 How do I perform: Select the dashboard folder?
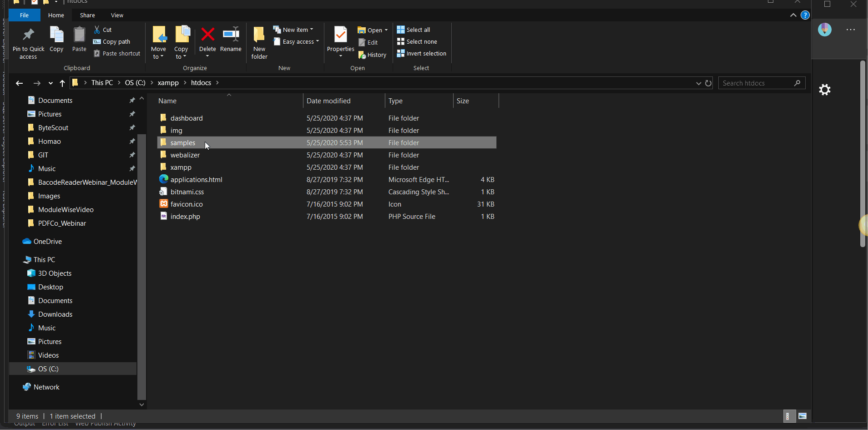coord(187,118)
